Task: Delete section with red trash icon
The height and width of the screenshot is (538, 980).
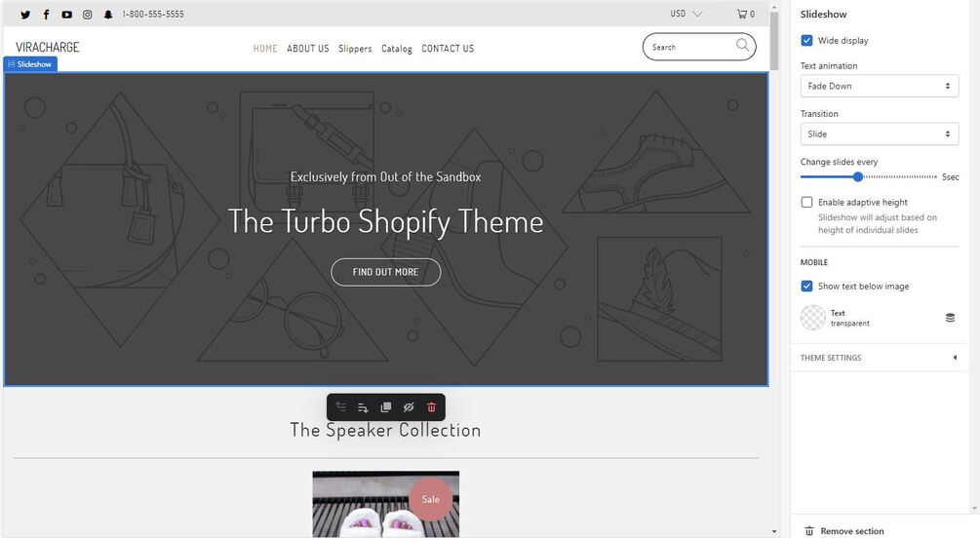Action: coord(431,407)
